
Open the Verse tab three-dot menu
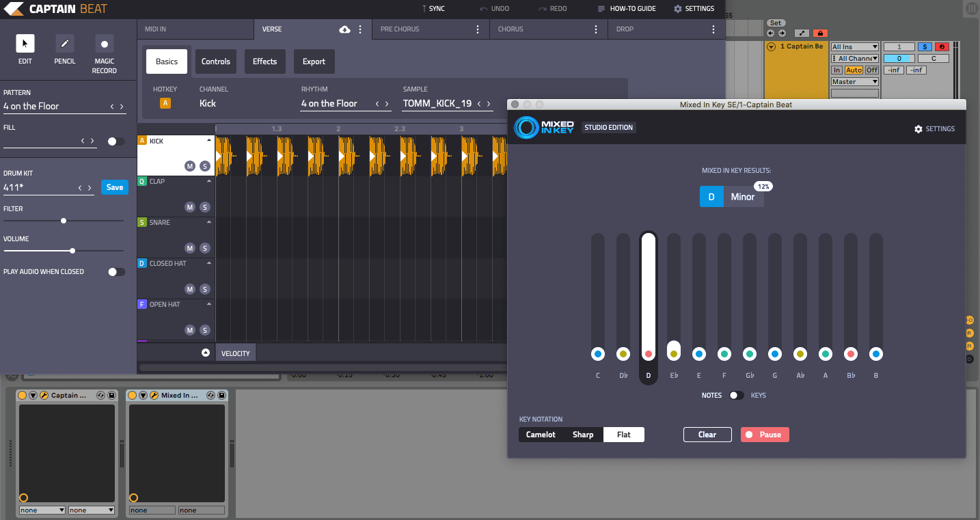[x=360, y=29]
